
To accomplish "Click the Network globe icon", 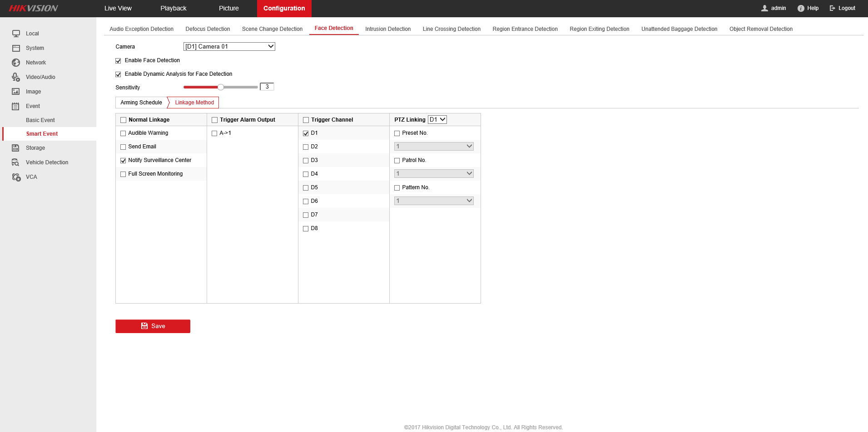I will click(x=16, y=63).
